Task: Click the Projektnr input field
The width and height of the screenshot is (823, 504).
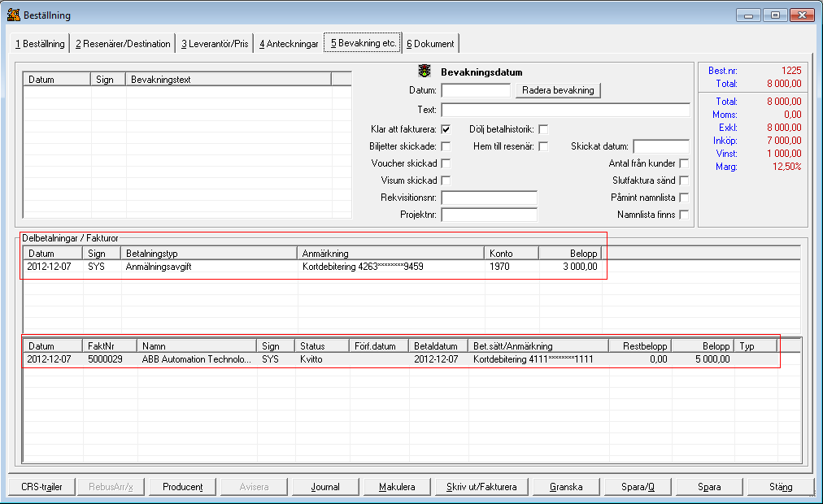Action: (x=490, y=215)
